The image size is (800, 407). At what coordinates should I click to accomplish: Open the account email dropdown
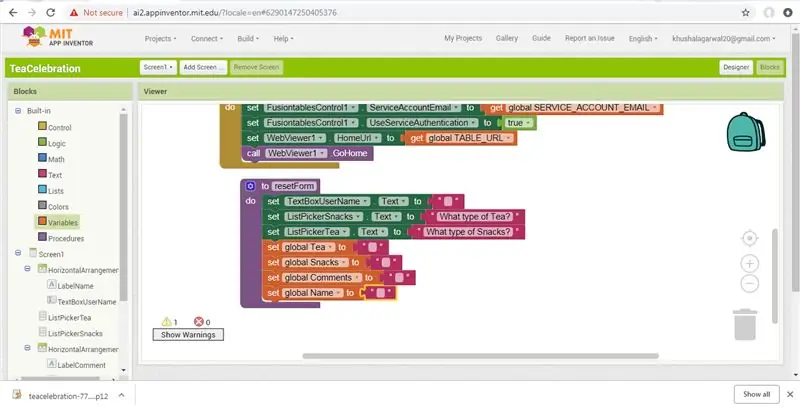pos(723,38)
